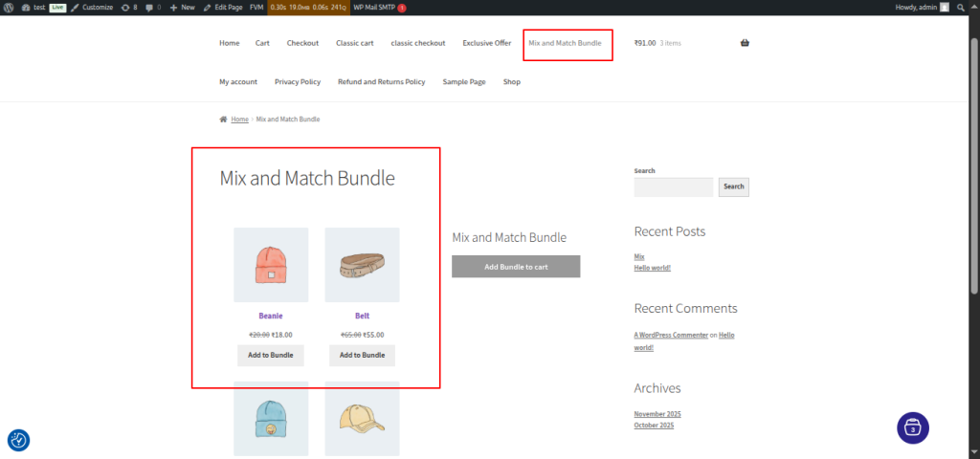
Task: Open the Cart page link
Action: coord(262,43)
